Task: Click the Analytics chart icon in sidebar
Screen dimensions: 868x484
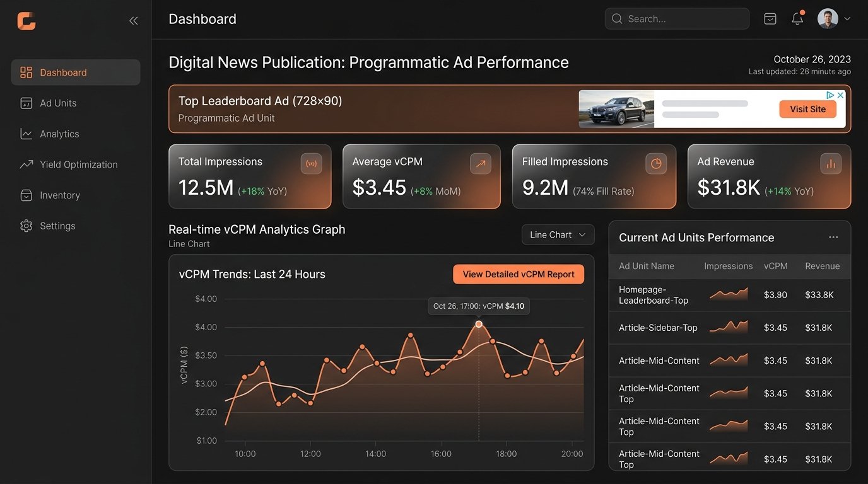Action: pyautogui.click(x=26, y=134)
